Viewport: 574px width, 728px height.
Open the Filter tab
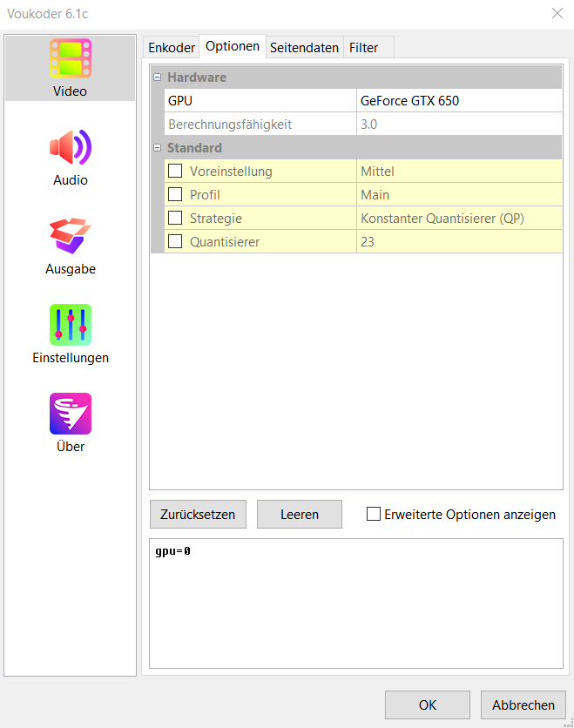363,48
